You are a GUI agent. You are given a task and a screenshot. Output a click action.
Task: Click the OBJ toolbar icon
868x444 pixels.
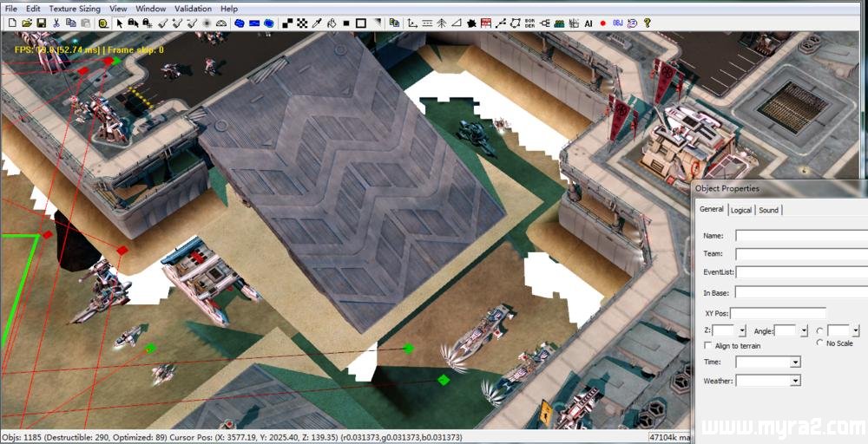coord(618,23)
